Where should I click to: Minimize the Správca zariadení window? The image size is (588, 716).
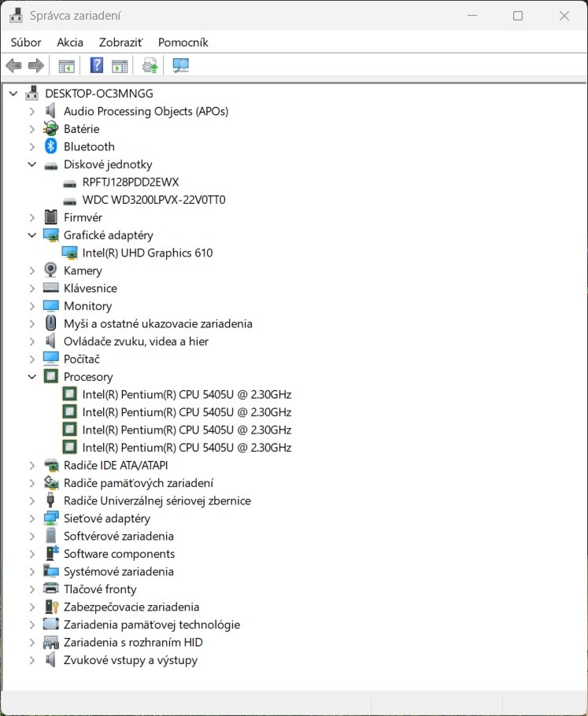472,16
